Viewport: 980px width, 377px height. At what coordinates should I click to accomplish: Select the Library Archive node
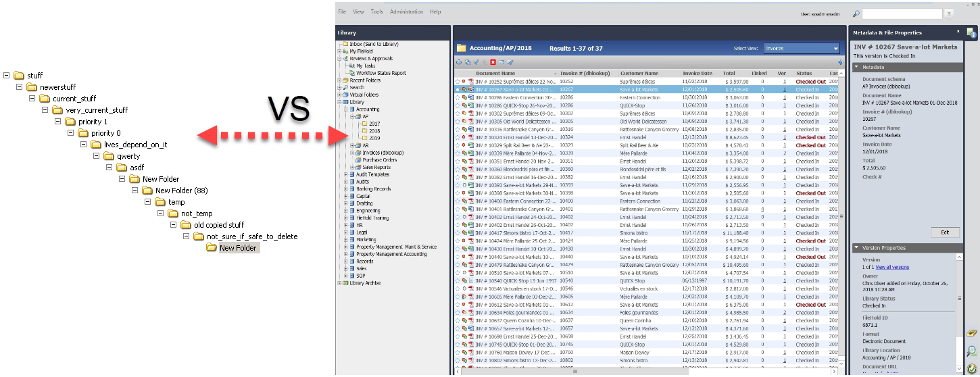coord(366,283)
